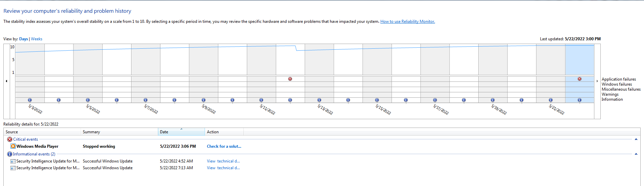The image size is (644, 186).
Task: Select the information icon for 5/9/2022
Action: tap(204, 100)
